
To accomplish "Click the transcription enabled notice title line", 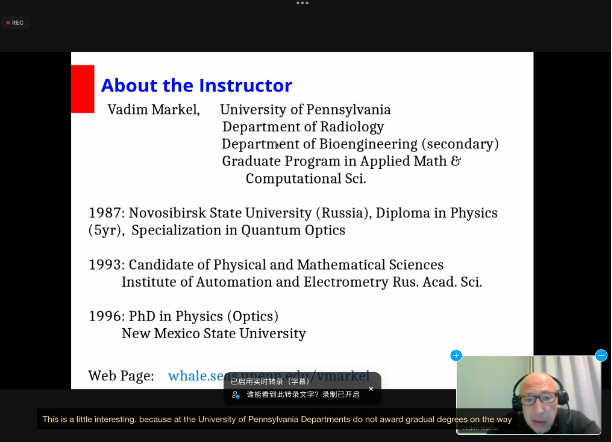I will coord(270,381).
